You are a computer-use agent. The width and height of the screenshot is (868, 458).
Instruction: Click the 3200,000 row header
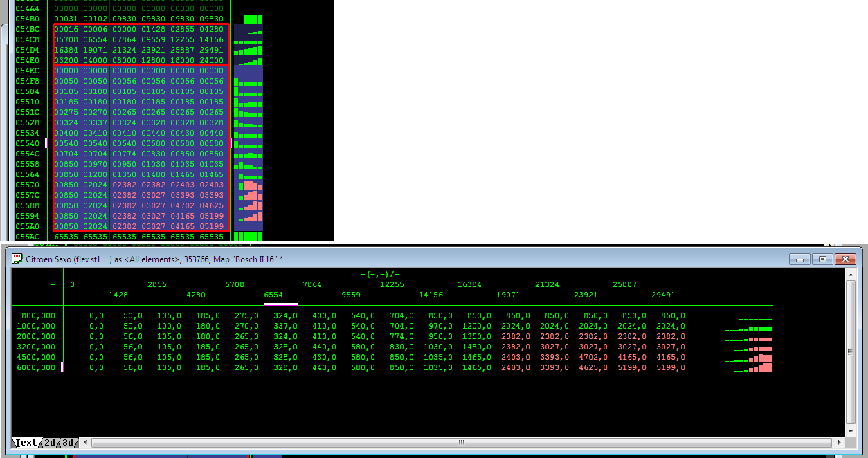(x=38, y=347)
